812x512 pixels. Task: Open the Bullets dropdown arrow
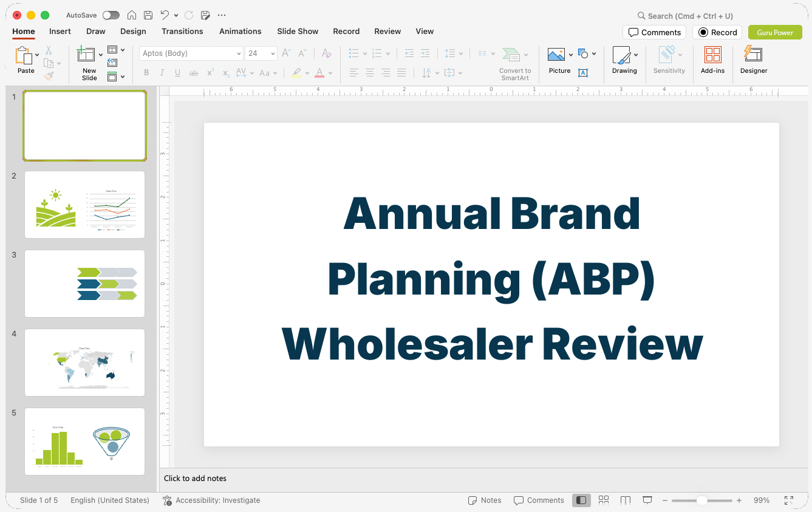(x=365, y=54)
